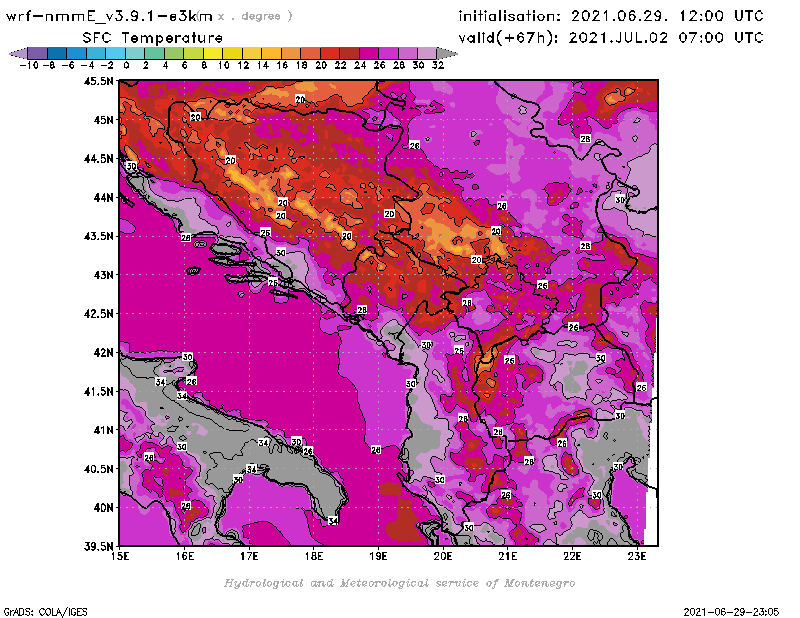This screenshot has width=800, height=618.
Task: Click the '18E' longitude label
Action: 314,556
